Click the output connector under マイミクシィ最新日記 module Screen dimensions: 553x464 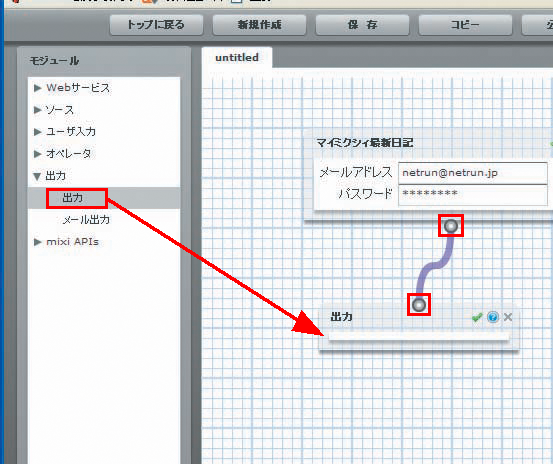pyautogui.click(x=451, y=226)
